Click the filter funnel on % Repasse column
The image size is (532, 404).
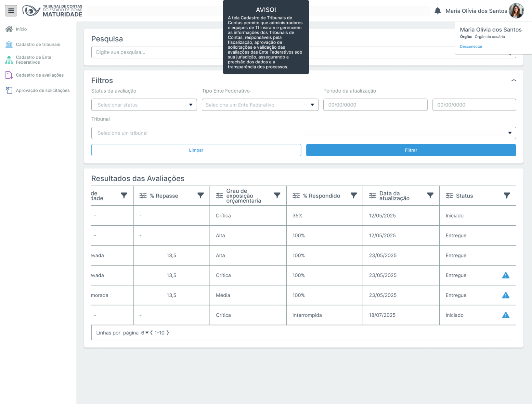click(201, 196)
